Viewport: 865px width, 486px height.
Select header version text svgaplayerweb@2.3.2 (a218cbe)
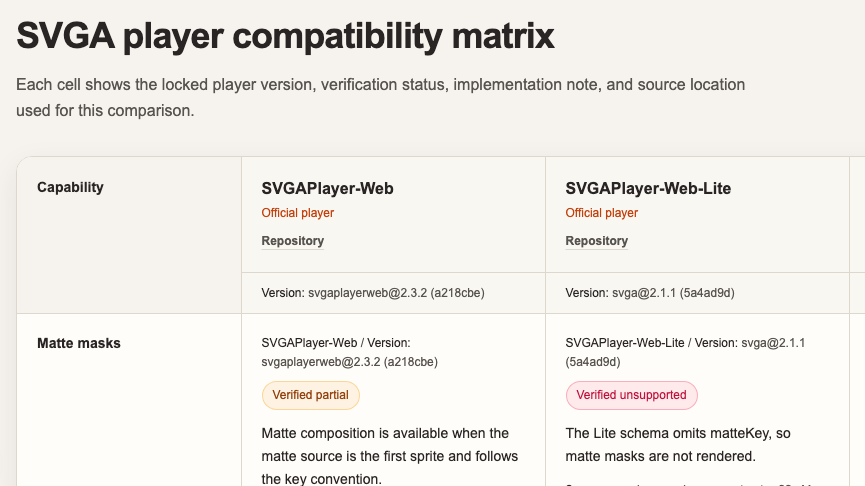(396, 293)
